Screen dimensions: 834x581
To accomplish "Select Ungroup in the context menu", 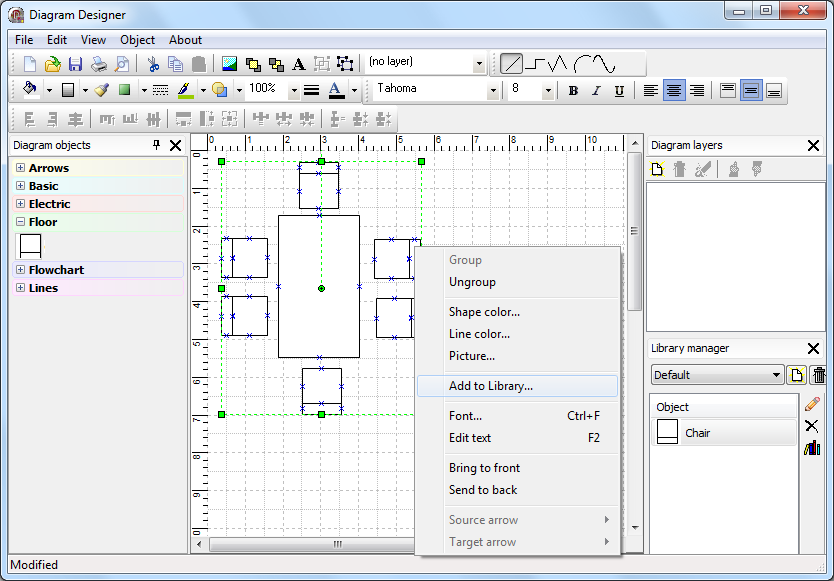I will pyautogui.click(x=472, y=282).
